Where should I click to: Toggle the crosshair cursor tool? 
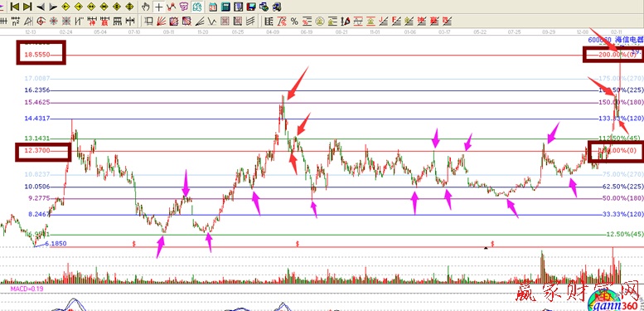[x=158, y=7]
